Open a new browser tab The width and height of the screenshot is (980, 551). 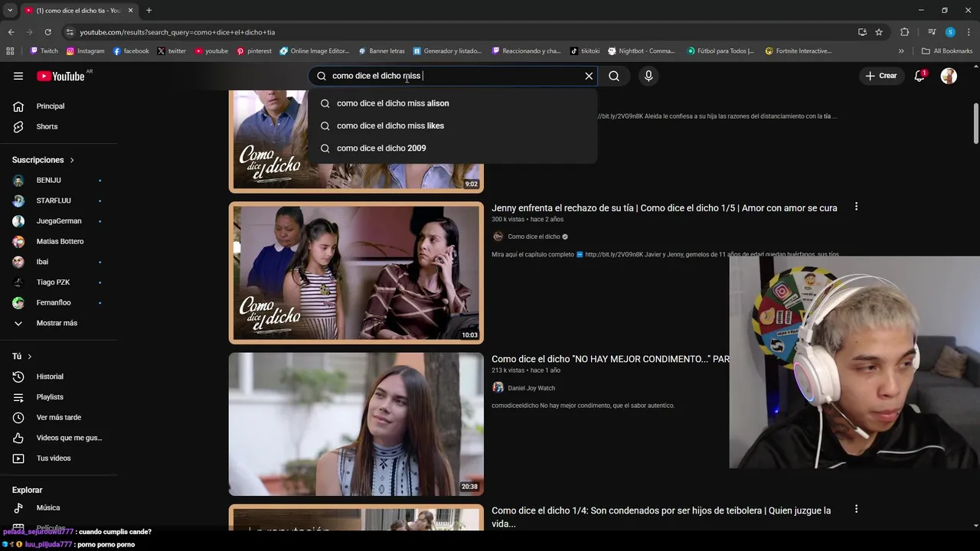[x=149, y=11]
